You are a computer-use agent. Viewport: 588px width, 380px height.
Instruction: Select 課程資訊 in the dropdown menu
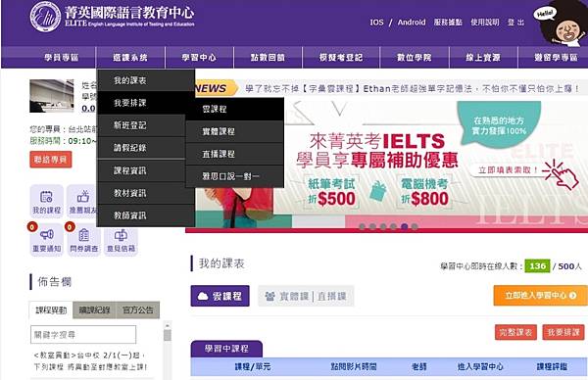(141, 170)
